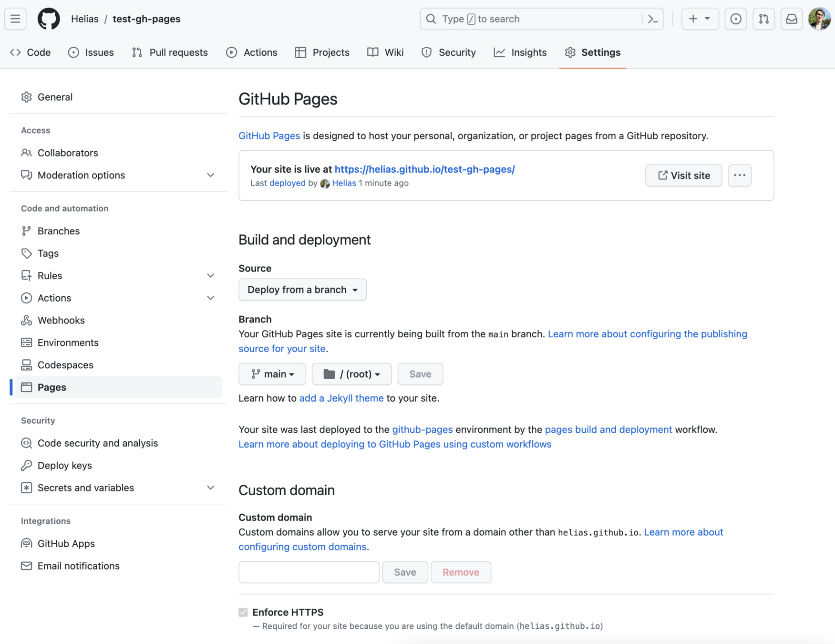This screenshot has width=835, height=644.
Task: Open the Create new plus dropdown
Action: coord(700,19)
